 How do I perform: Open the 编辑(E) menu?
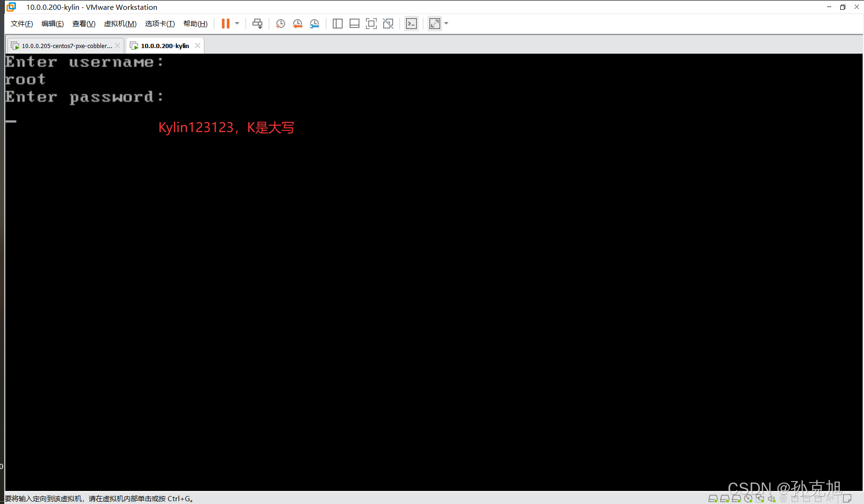[52, 24]
